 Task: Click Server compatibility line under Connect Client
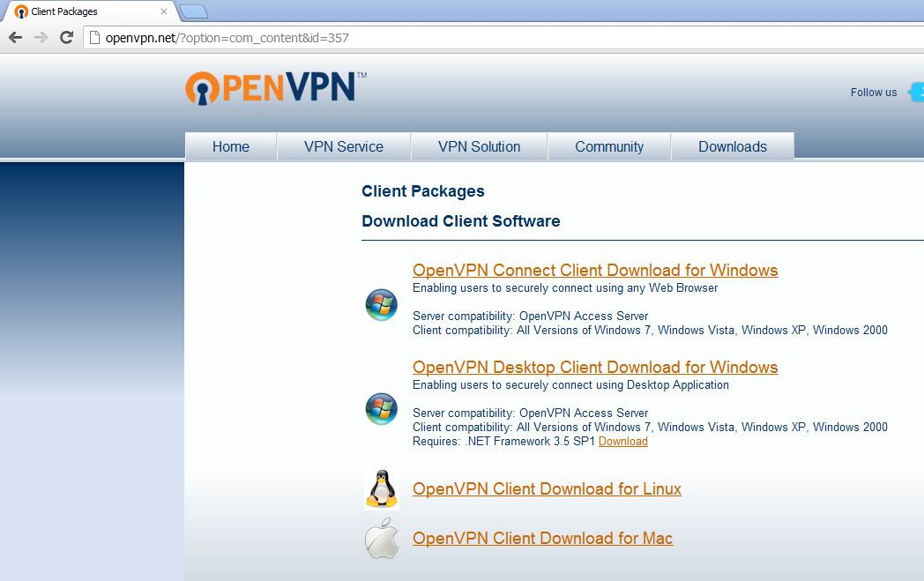531,316
